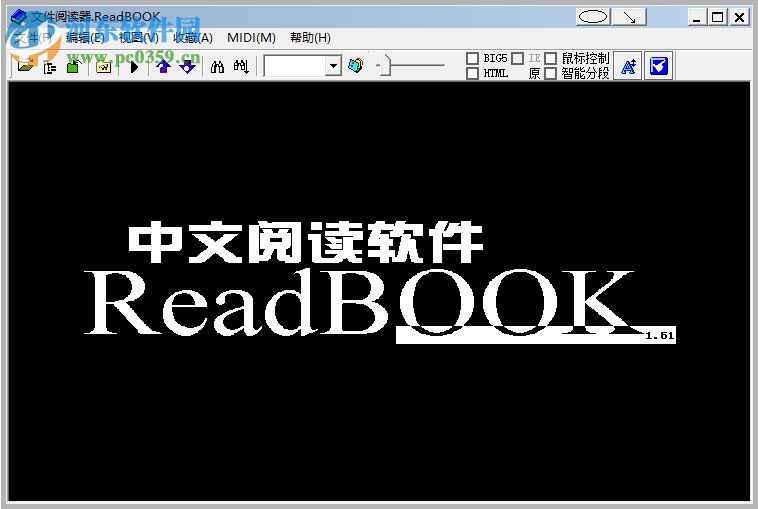Image resolution: width=758 pixels, height=509 pixels.
Task: Click inside the toolbar combo box field
Action: click(x=294, y=66)
